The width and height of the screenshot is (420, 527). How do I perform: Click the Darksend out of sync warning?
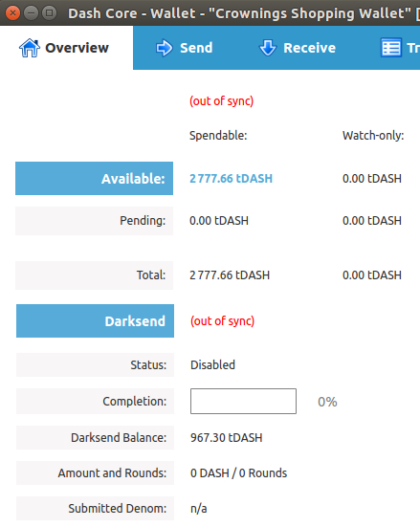coord(222,321)
